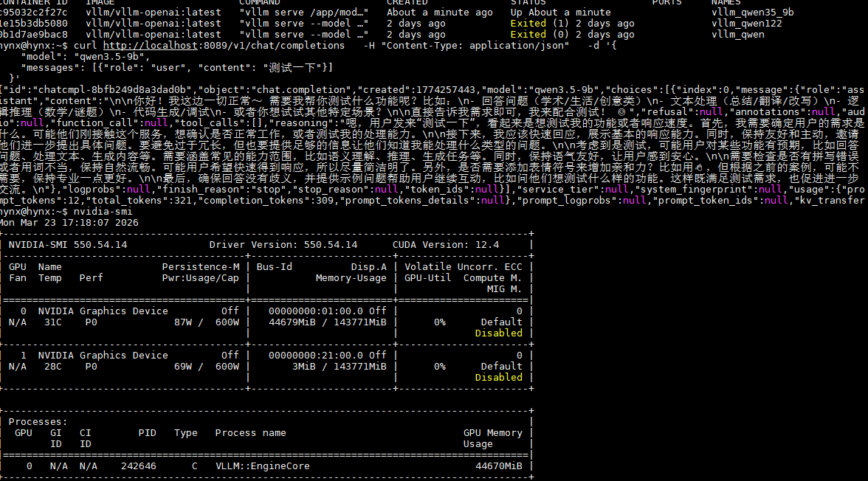Screen dimensions: 868x481
Task: Select bus ID 00000000:21:00.0
Action: tap(316, 356)
